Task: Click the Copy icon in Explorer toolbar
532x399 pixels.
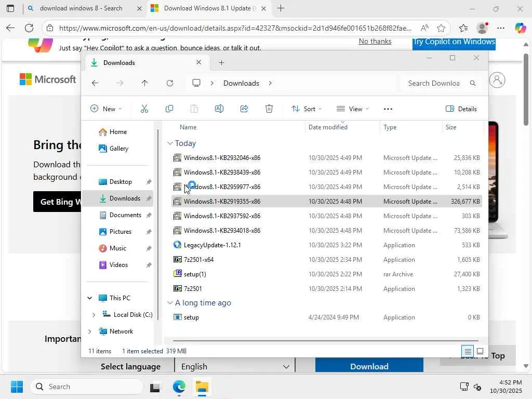Action: pos(169,109)
